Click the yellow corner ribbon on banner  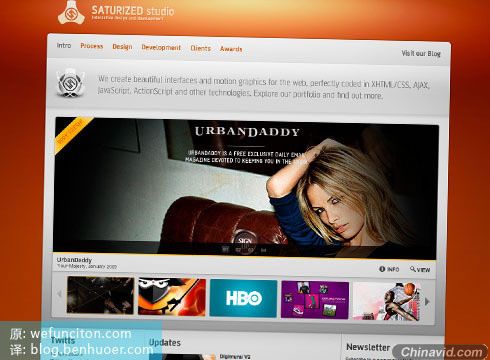[x=71, y=133]
